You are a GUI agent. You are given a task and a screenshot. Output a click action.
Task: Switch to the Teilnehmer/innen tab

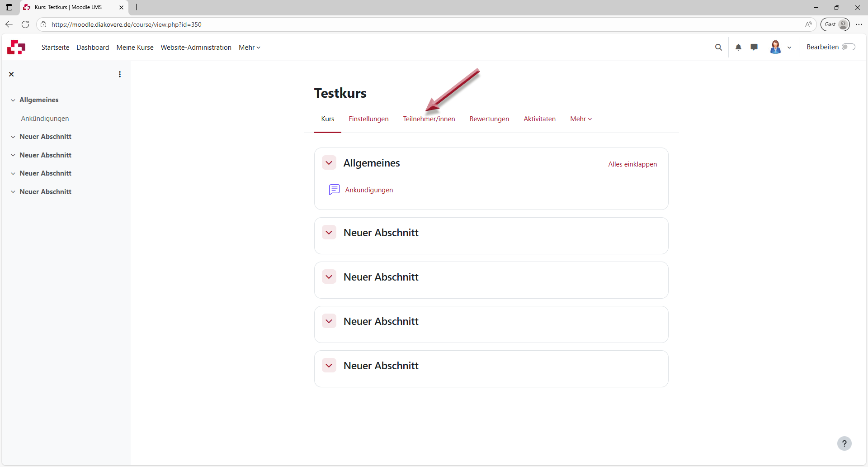(429, 119)
